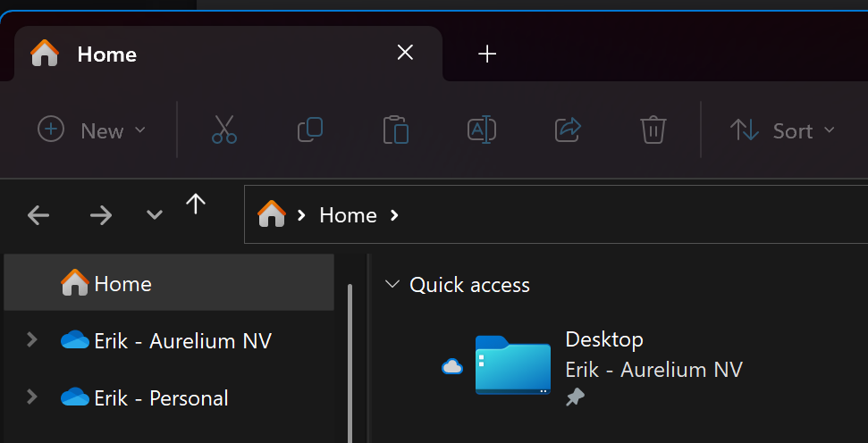Show recent locations dropdown chevron

pos(155,215)
